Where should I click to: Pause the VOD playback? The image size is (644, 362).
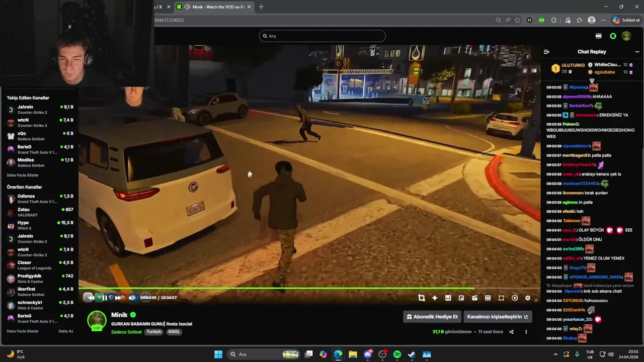click(x=104, y=298)
